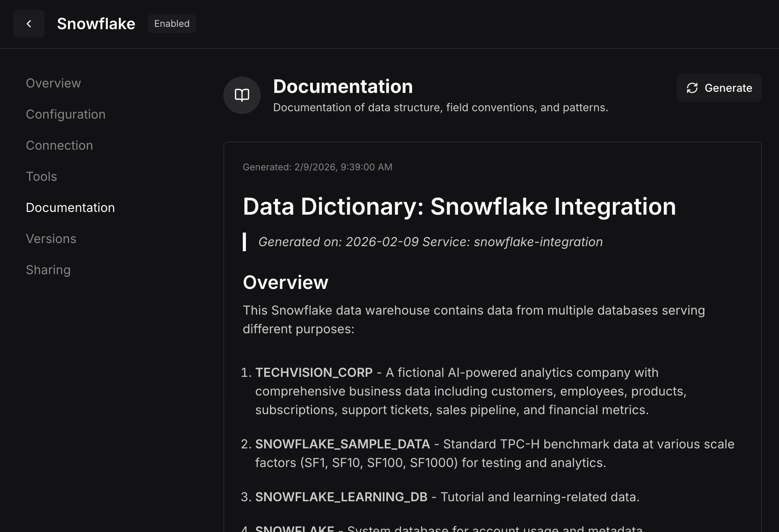Click the Overview heading in document
Screen dimensions: 779x532
click(x=285, y=282)
